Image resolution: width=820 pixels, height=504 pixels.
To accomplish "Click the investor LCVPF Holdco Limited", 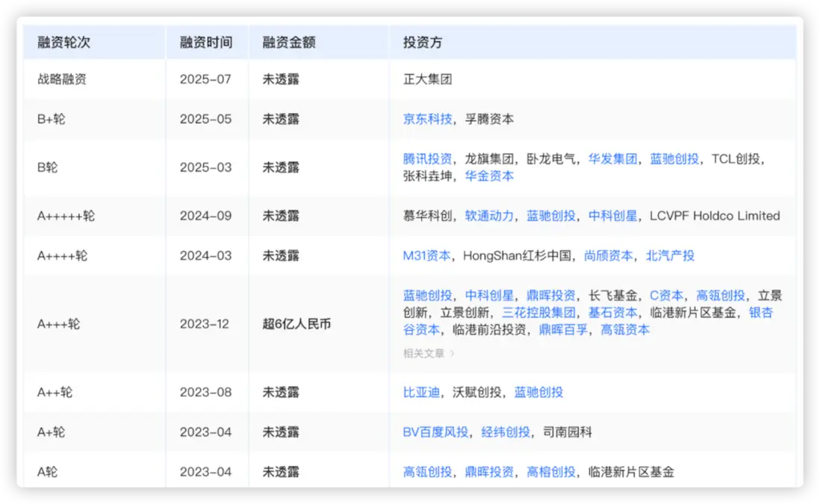I will (715, 216).
